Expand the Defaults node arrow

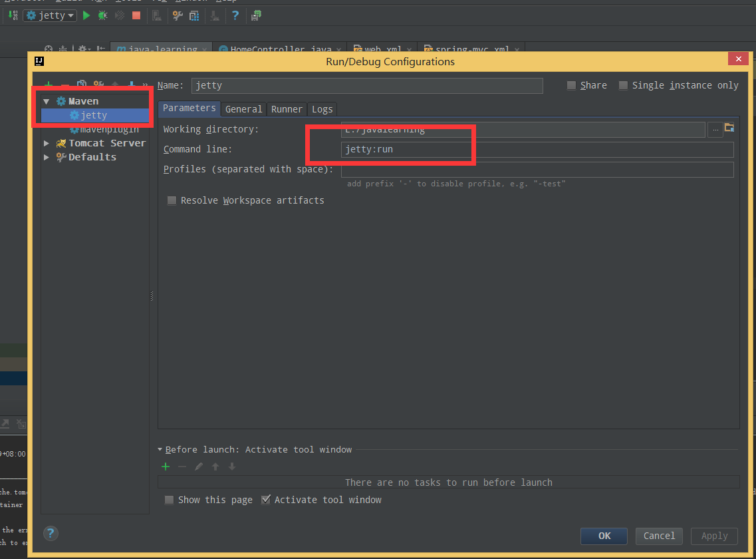[x=47, y=157]
